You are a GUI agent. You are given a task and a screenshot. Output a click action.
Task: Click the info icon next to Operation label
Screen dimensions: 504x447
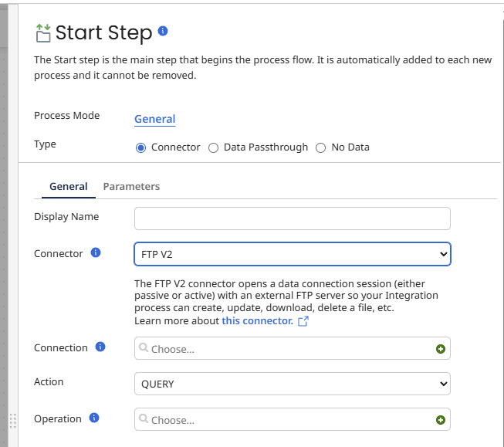coord(94,418)
